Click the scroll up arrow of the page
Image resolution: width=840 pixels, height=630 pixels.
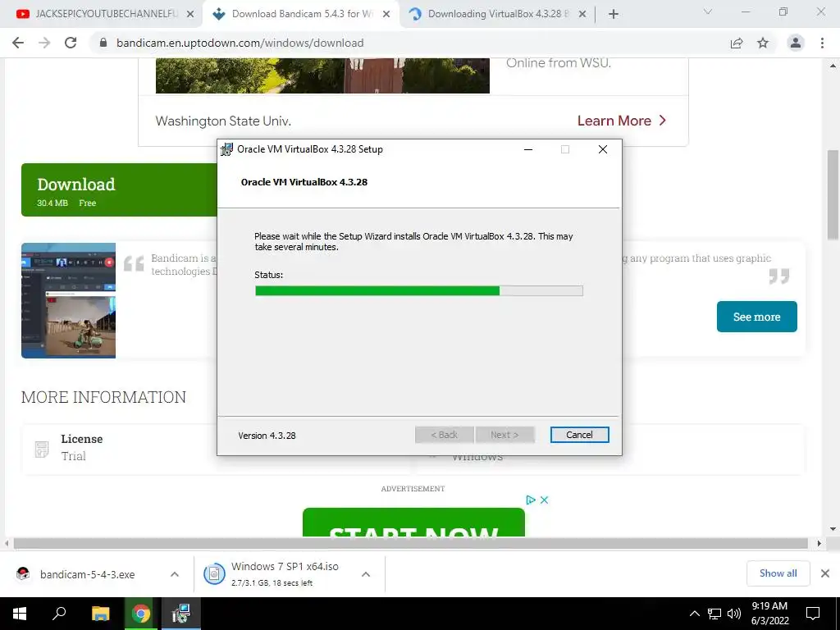coord(833,66)
